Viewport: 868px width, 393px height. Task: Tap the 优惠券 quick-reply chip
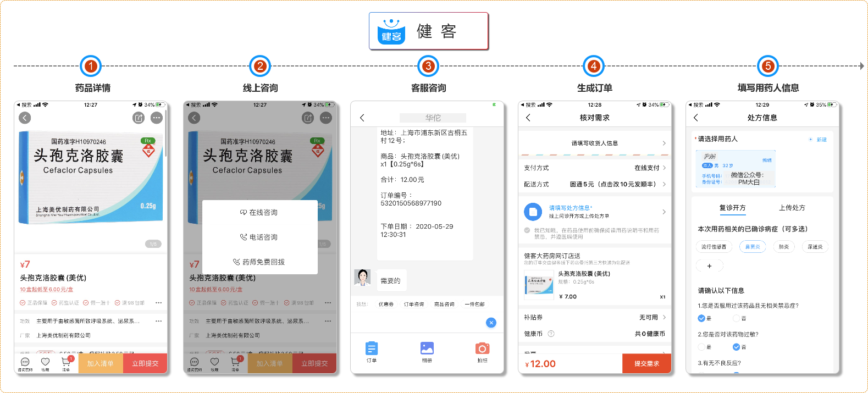pyautogui.click(x=386, y=304)
